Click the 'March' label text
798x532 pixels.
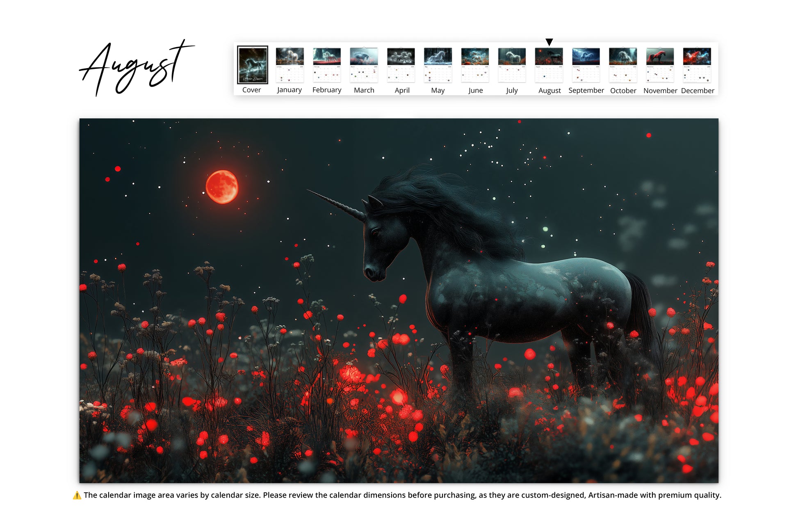pyautogui.click(x=364, y=90)
